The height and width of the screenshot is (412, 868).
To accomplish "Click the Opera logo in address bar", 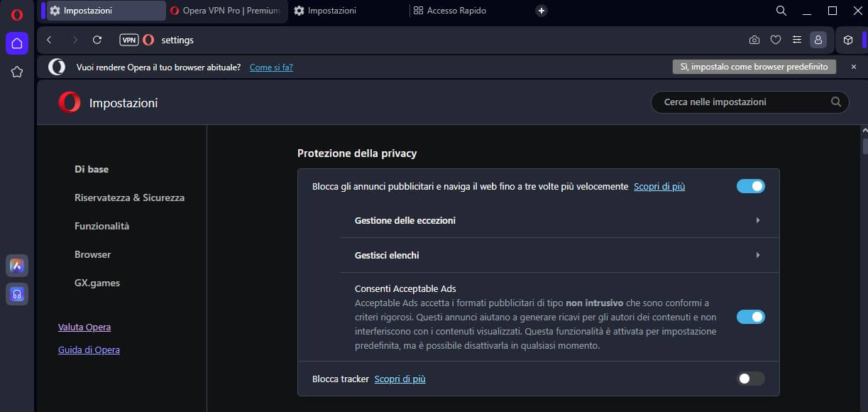I will pyautogui.click(x=148, y=40).
